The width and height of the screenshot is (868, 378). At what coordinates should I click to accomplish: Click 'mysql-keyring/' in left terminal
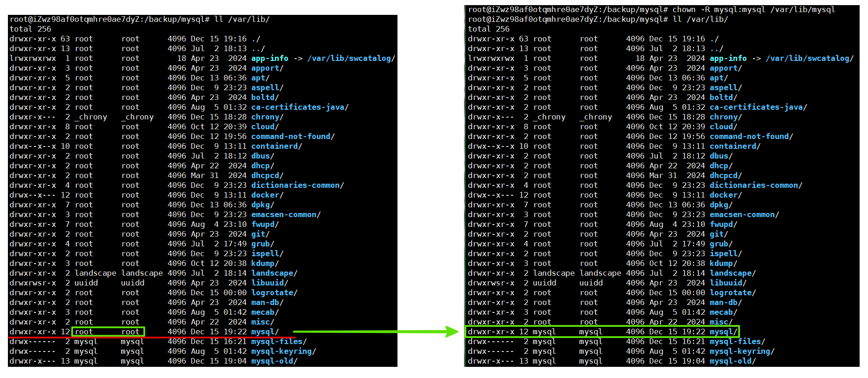point(284,351)
